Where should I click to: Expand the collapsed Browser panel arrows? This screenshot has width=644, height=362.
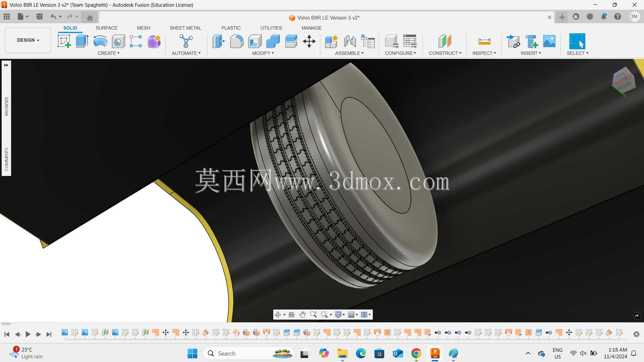6,65
